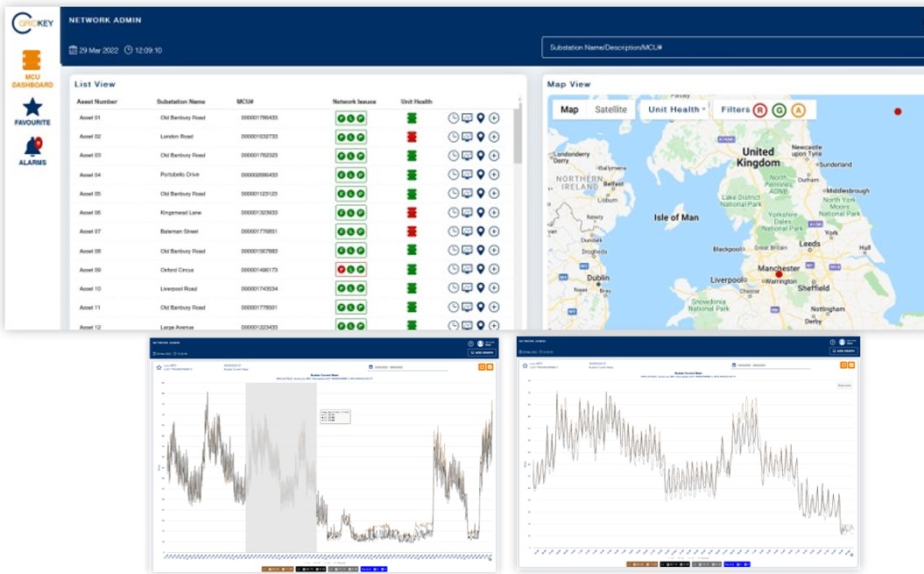Click the Reset zoom button on right chart

point(844,385)
